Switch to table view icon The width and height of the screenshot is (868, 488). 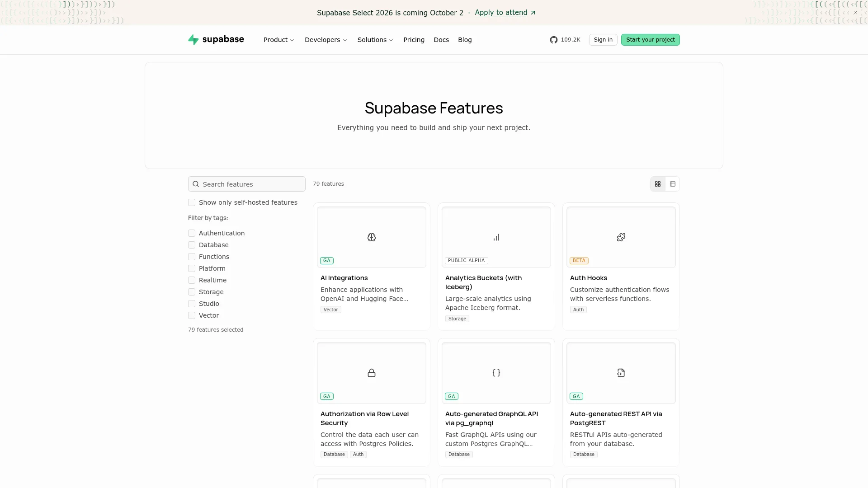(673, 184)
